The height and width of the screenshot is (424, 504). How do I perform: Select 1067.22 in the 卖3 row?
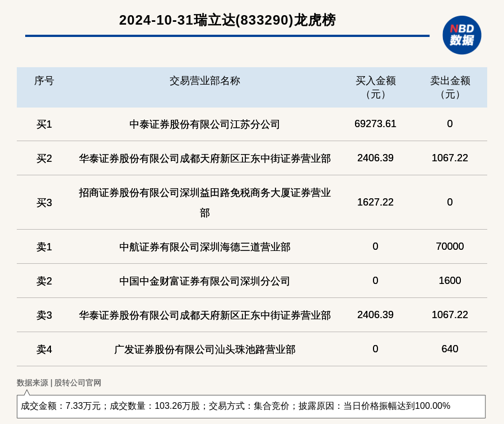450,315
